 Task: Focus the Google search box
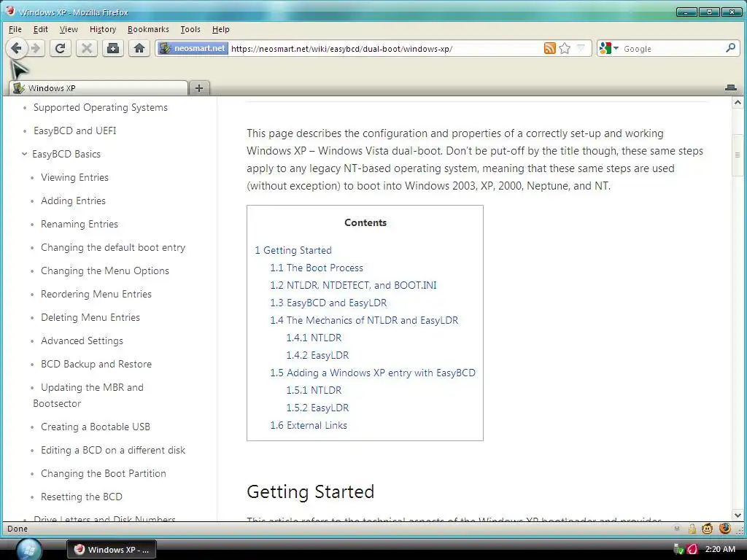[x=672, y=49]
